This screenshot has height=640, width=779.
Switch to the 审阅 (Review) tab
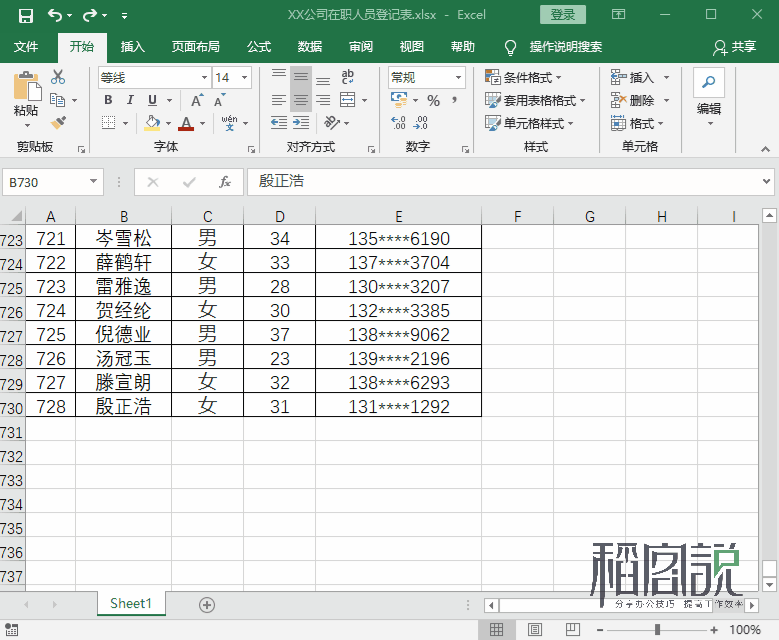tap(361, 47)
